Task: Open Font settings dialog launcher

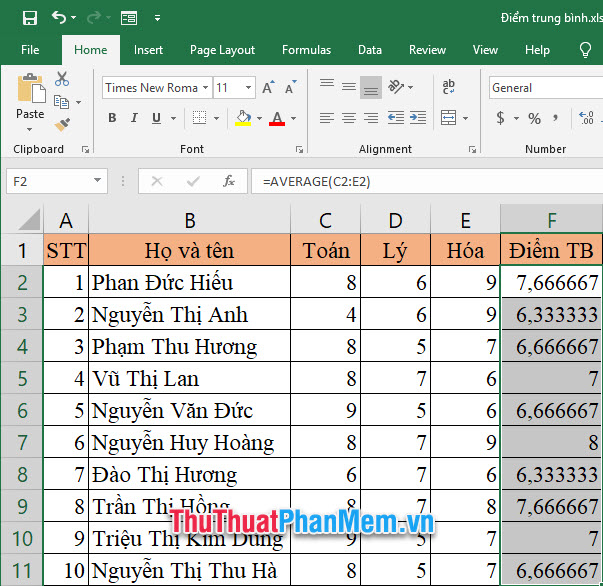Action: coord(299,150)
